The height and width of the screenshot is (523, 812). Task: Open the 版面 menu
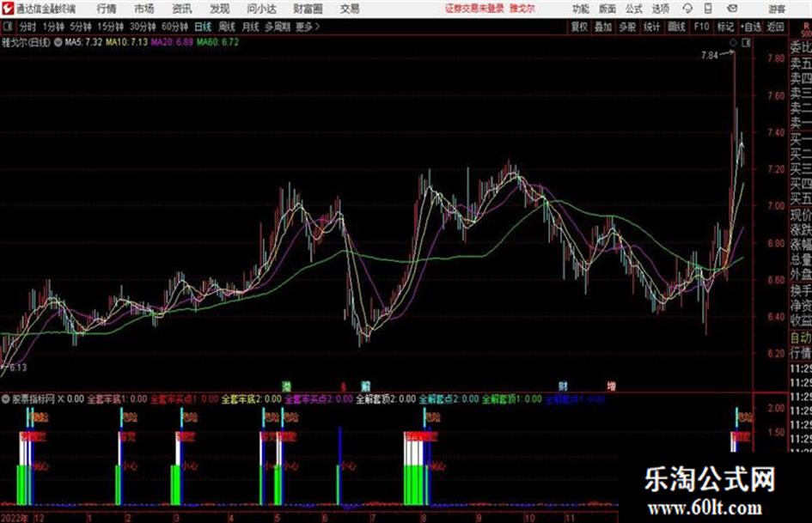[x=607, y=9]
